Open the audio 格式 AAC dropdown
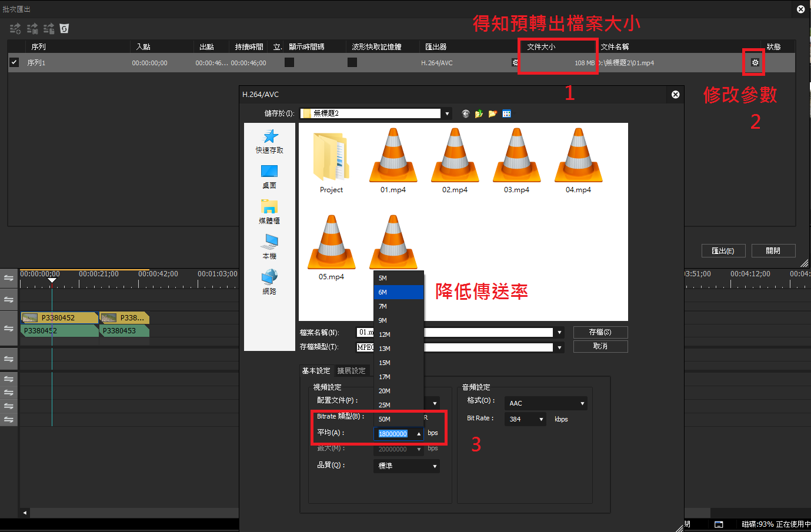This screenshot has height=532, width=811. [546, 403]
